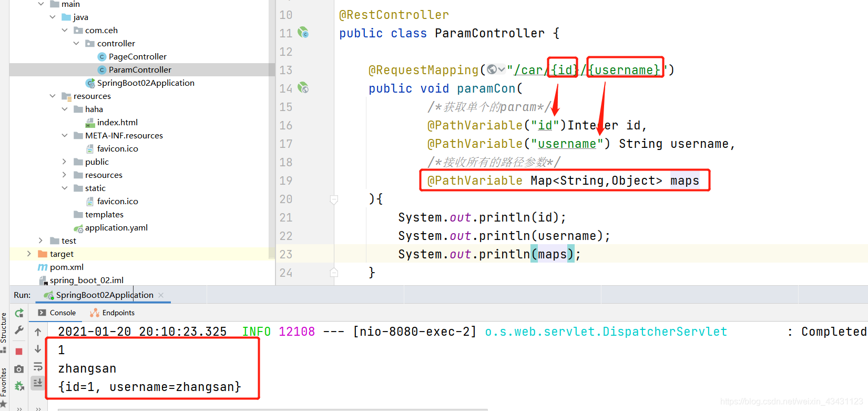Click fold marker on line 20
The image size is (868, 411).
tap(334, 199)
